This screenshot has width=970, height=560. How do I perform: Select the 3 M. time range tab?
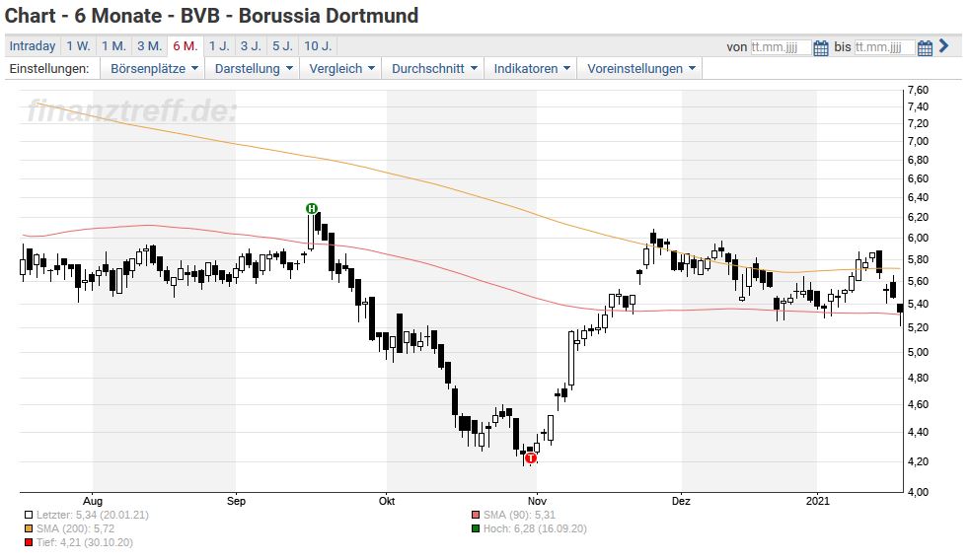click(149, 45)
